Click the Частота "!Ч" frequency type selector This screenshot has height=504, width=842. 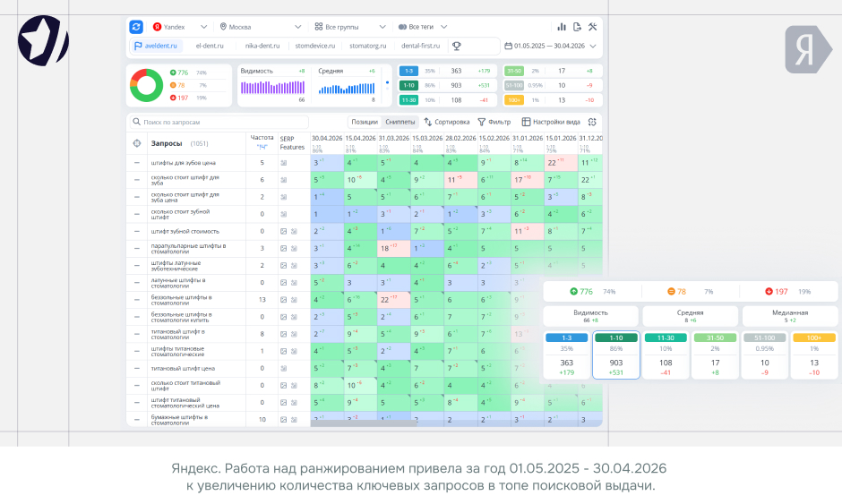tap(262, 147)
